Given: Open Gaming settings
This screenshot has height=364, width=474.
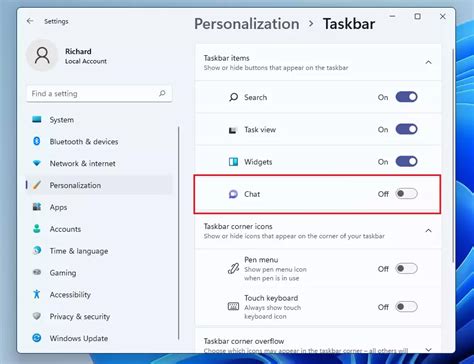Looking at the screenshot, I should (99, 273).
